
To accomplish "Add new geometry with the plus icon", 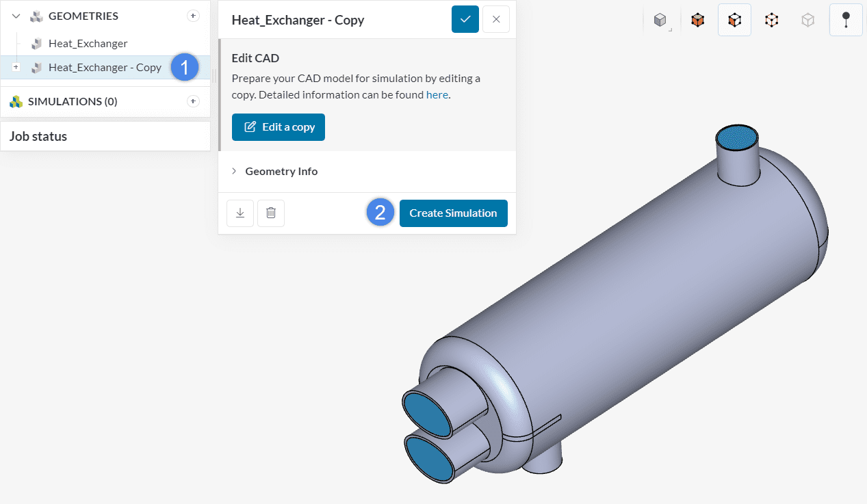I will click(x=193, y=16).
